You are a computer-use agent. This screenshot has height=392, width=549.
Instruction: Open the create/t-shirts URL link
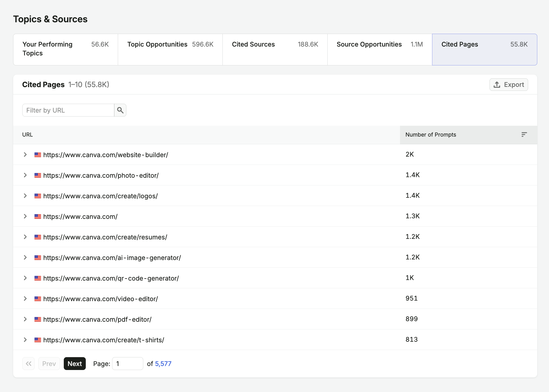pos(104,340)
